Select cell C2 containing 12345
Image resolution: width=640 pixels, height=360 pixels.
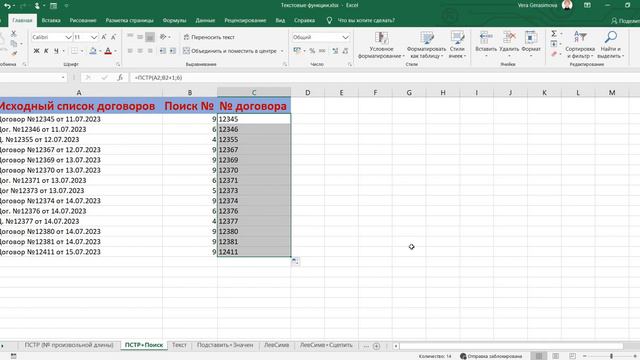pyautogui.click(x=254, y=119)
